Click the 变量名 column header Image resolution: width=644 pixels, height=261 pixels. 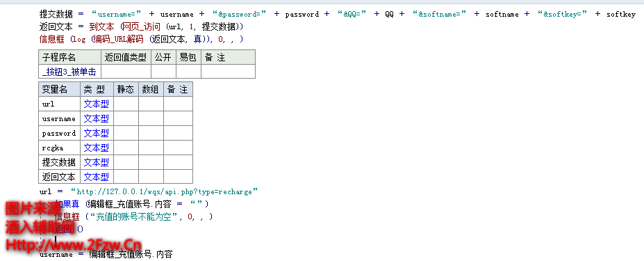[x=60, y=89]
